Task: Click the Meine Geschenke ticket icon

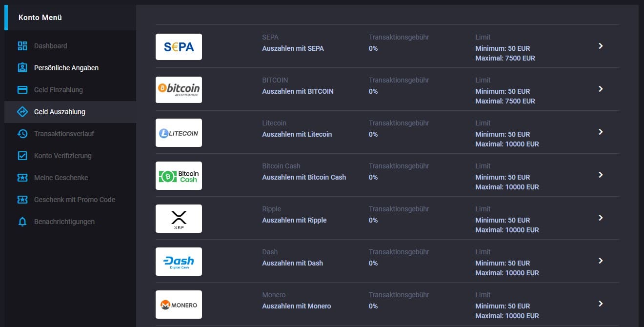Action: point(22,178)
